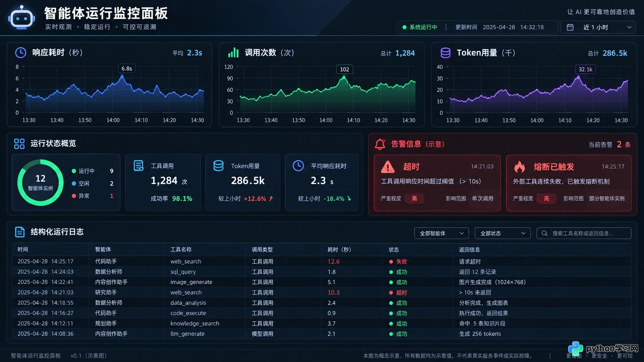Click the 12.6 duration value
644x362 pixels.
pos(334,261)
